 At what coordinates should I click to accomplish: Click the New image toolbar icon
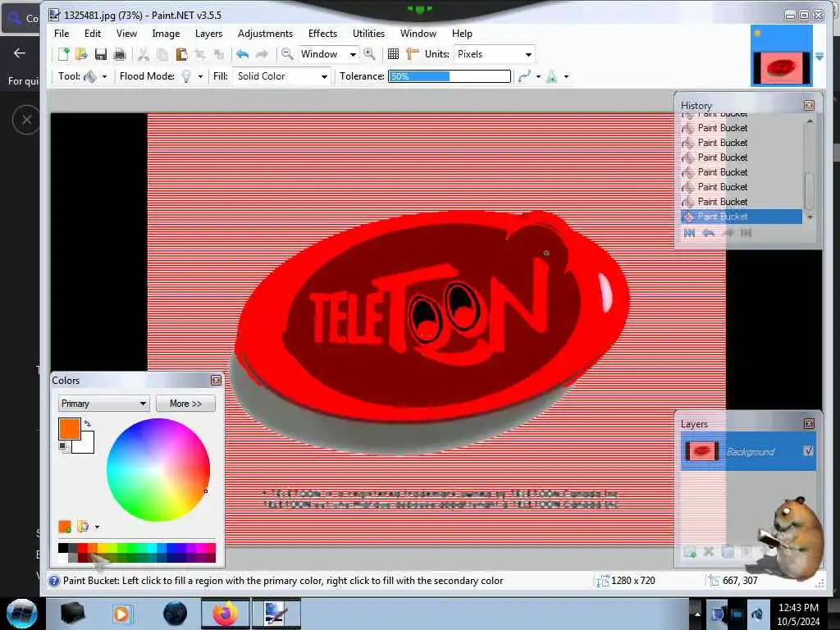pyautogui.click(x=64, y=54)
